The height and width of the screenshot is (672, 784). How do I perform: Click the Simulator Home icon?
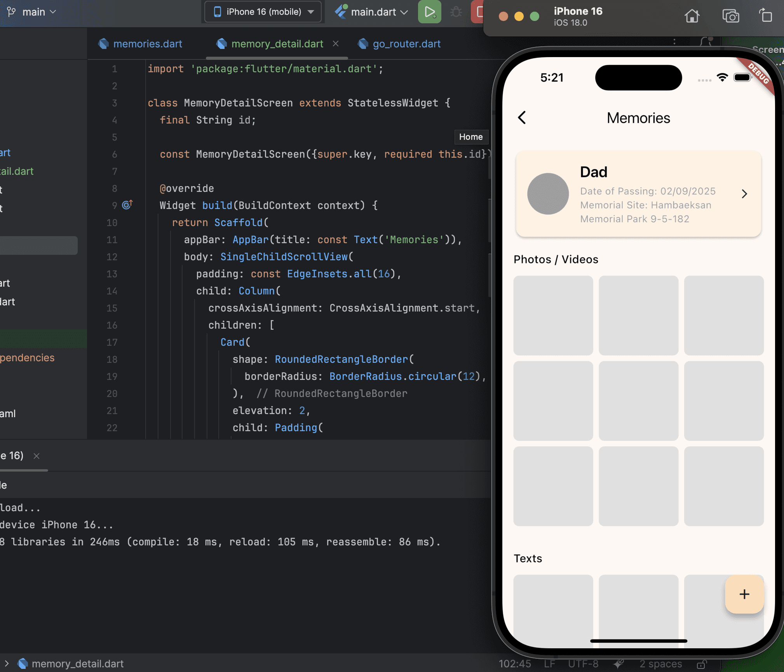click(x=692, y=16)
